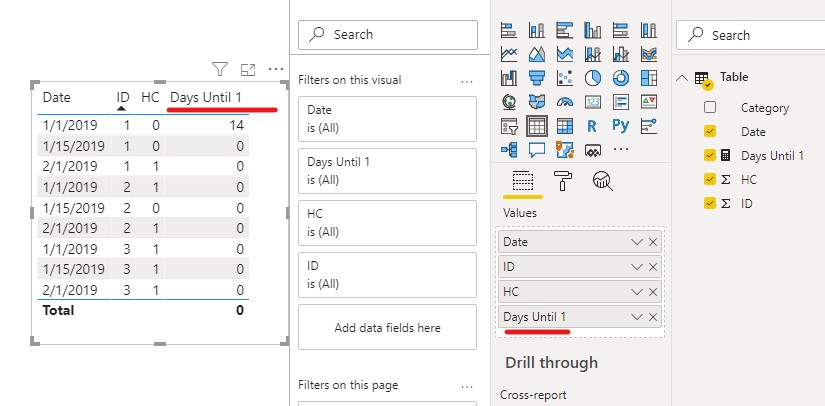This screenshot has width=825, height=406.
Task: Open the Fields tab under visualizations
Action: pyautogui.click(x=523, y=181)
